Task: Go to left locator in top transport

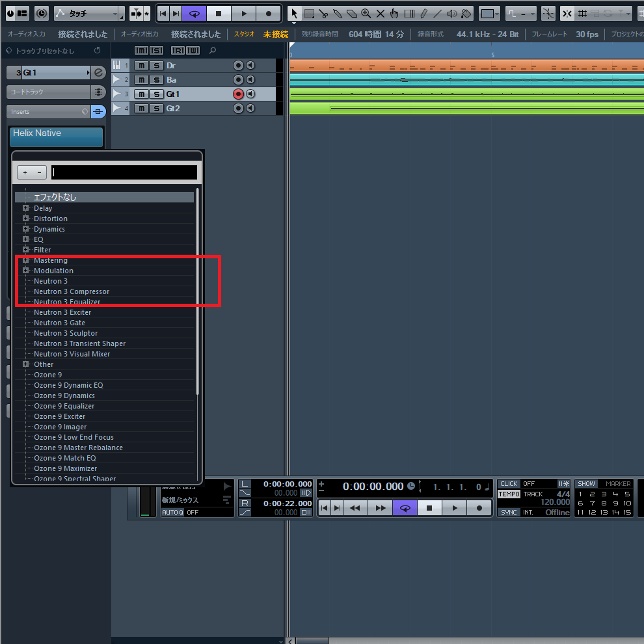Action: tap(163, 14)
